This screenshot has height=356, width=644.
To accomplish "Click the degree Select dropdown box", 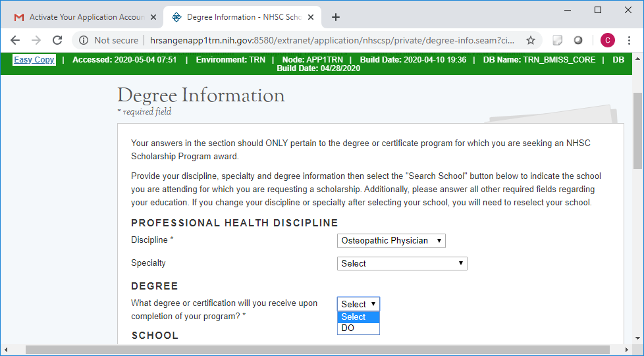I will [358, 304].
